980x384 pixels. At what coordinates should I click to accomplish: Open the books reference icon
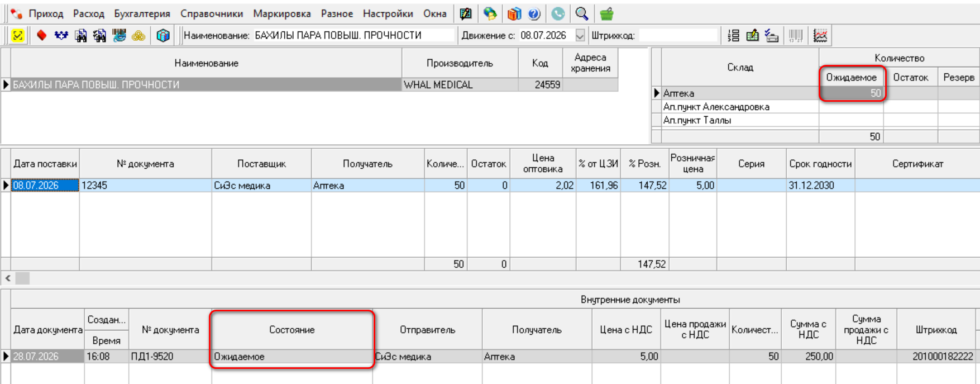[514, 13]
